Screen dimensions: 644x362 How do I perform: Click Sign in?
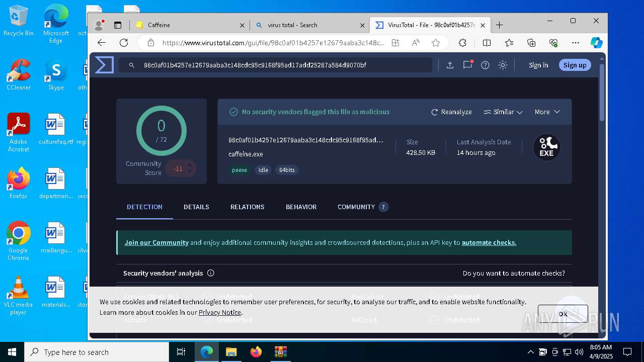coord(538,65)
